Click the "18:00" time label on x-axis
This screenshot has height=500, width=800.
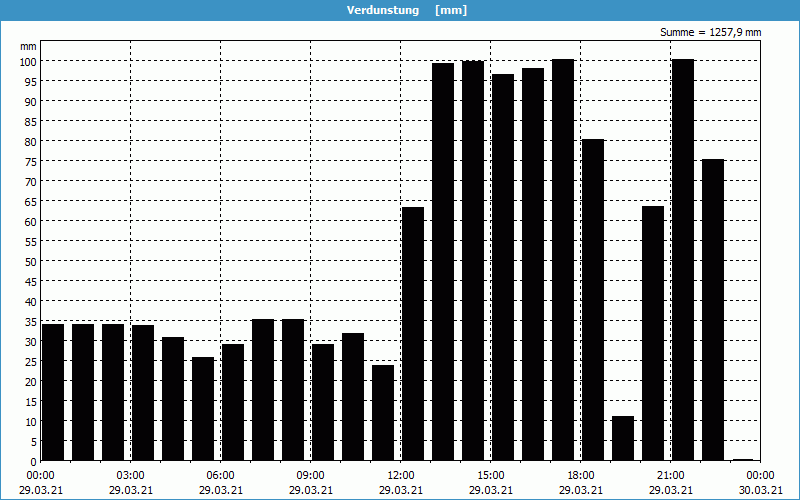point(581,476)
